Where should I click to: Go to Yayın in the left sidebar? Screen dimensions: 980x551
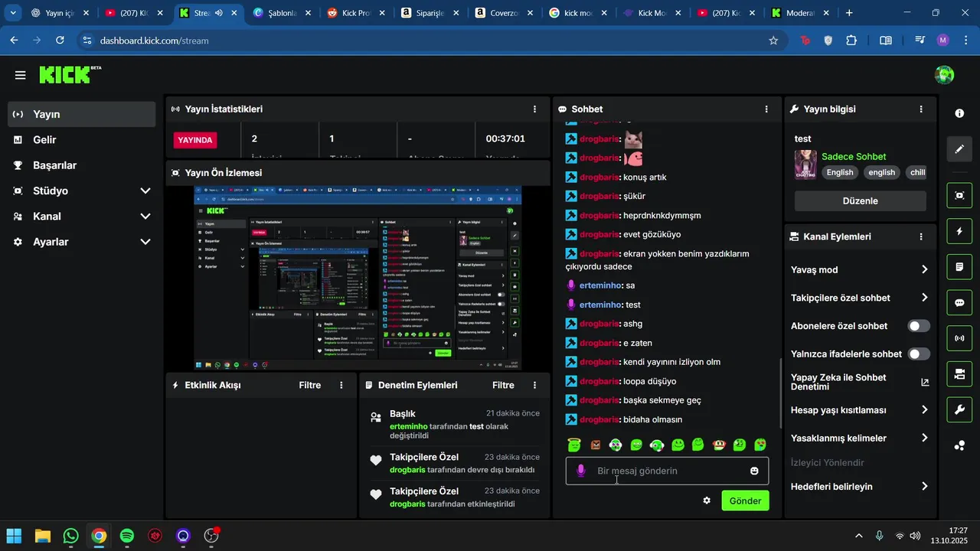(82, 114)
